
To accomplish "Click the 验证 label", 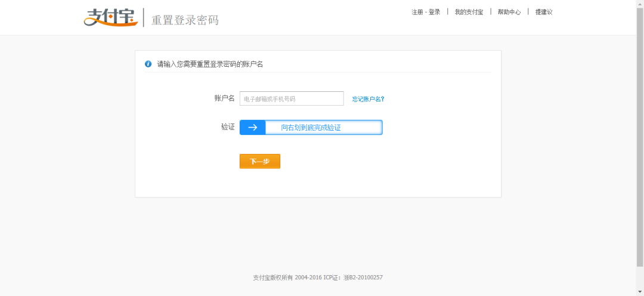I will click(228, 127).
